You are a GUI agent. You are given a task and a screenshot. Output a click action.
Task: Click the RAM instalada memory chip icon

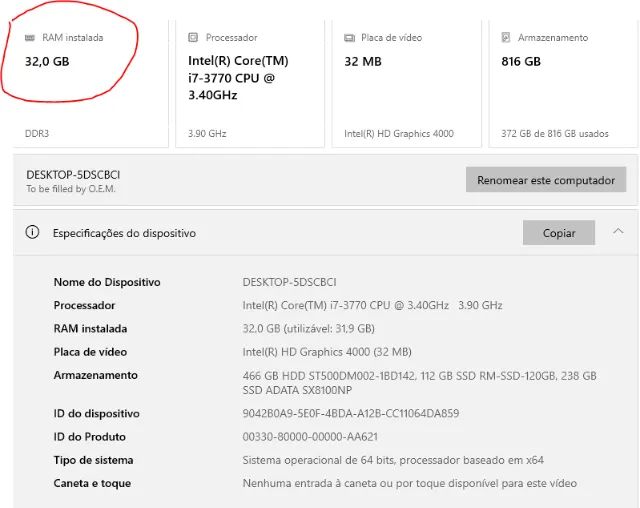30,38
